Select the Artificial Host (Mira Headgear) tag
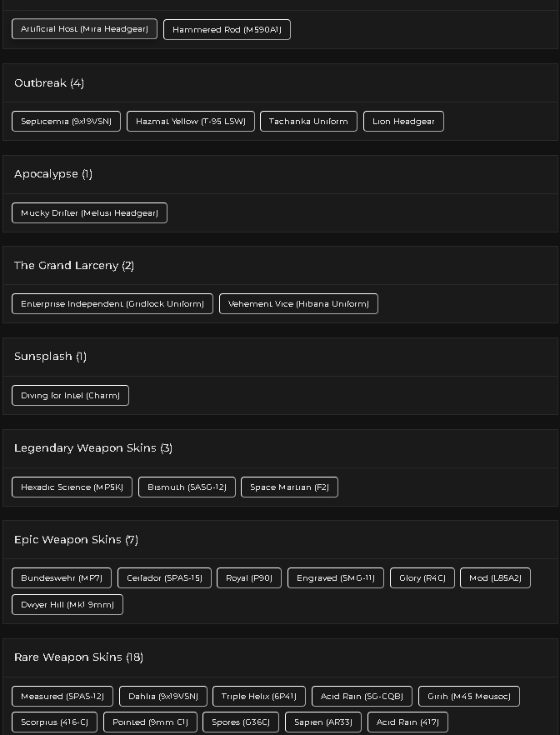 point(84,29)
